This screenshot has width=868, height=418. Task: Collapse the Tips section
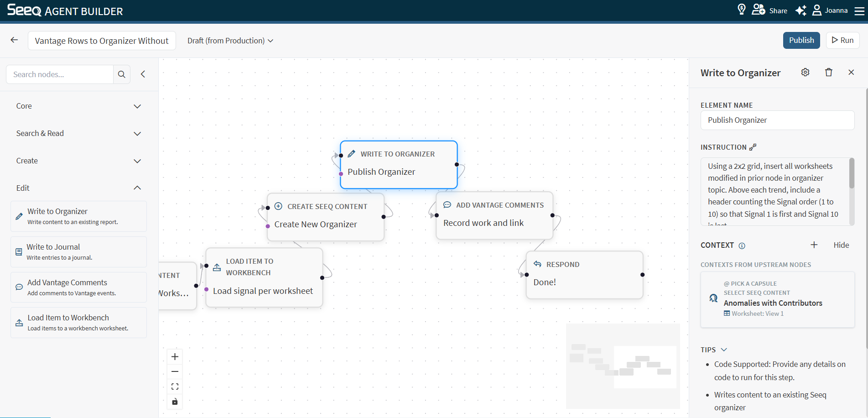[x=723, y=350]
